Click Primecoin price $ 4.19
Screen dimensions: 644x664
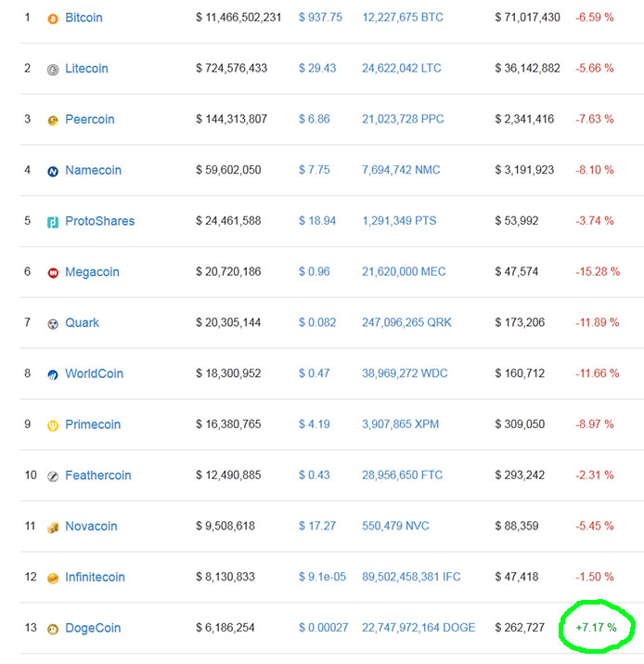click(314, 423)
